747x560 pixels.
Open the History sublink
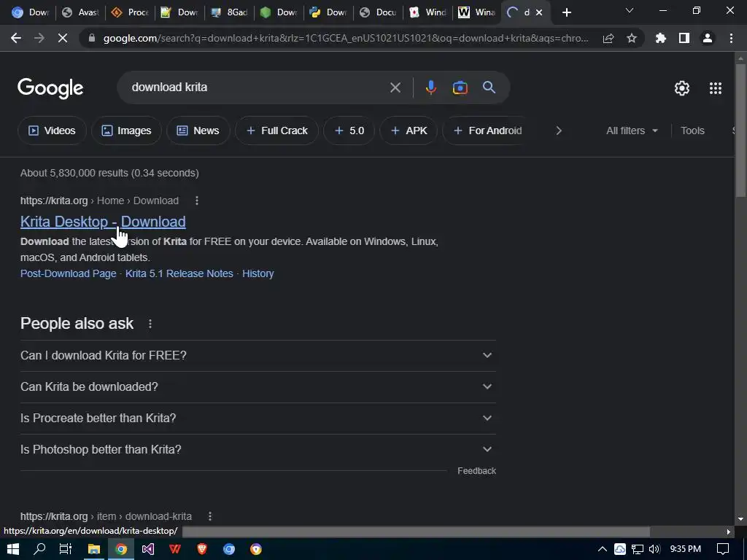[x=258, y=273]
